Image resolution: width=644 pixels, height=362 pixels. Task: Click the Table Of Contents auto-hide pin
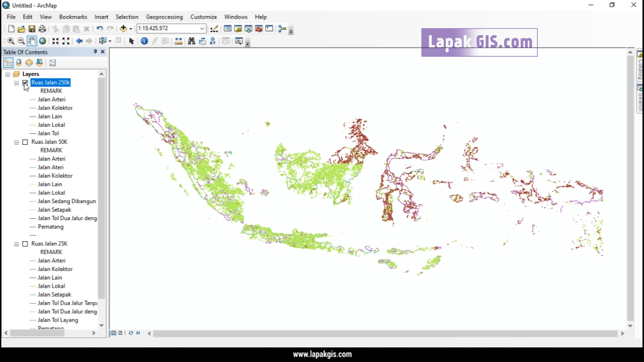pos(95,52)
